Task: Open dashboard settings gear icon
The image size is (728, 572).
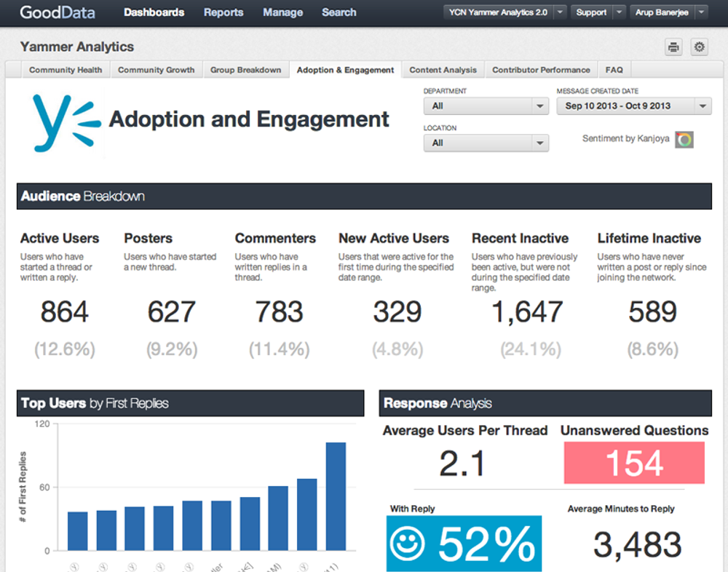Action: [699, 47]
